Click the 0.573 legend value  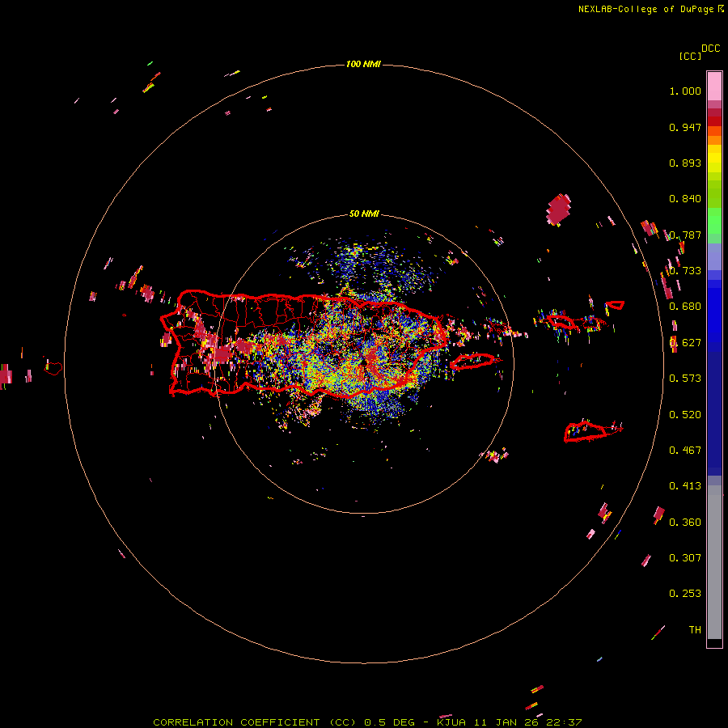coord(685,379)
